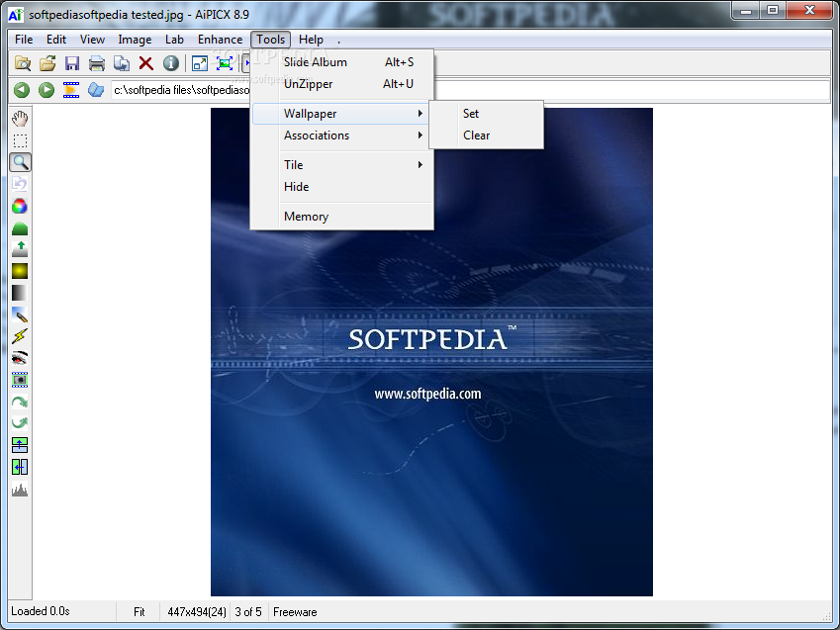Screen dimensions: 840x630
Task: Click the resize window icon in toolbar
Action: [200, 63]
